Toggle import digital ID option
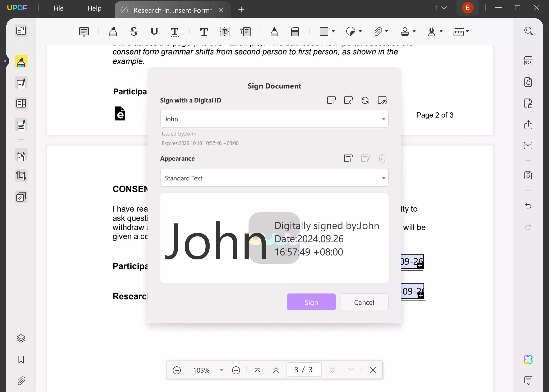The height and width of the screenshot is (392, 549). [348, 100]
